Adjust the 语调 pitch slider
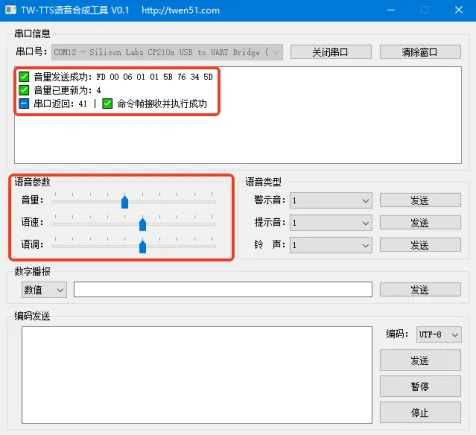The height and width of the screenshot is (435, 476). coord(142,247)
